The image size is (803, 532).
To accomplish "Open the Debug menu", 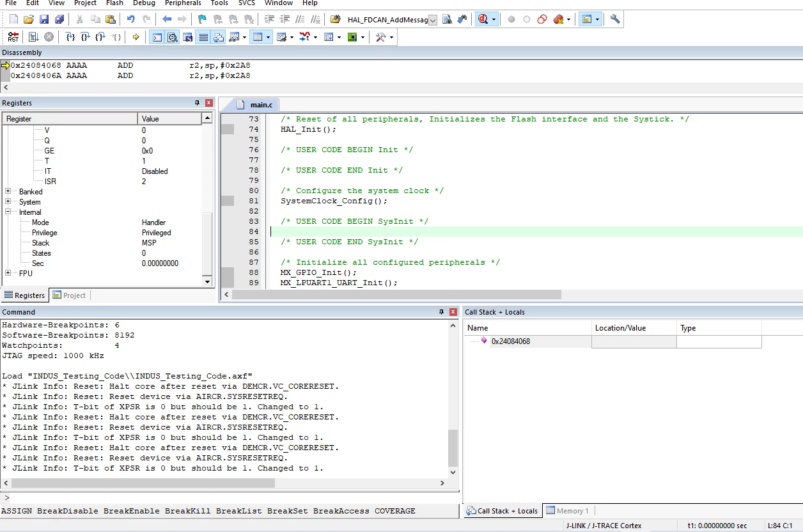I will [x=144, y=3].
